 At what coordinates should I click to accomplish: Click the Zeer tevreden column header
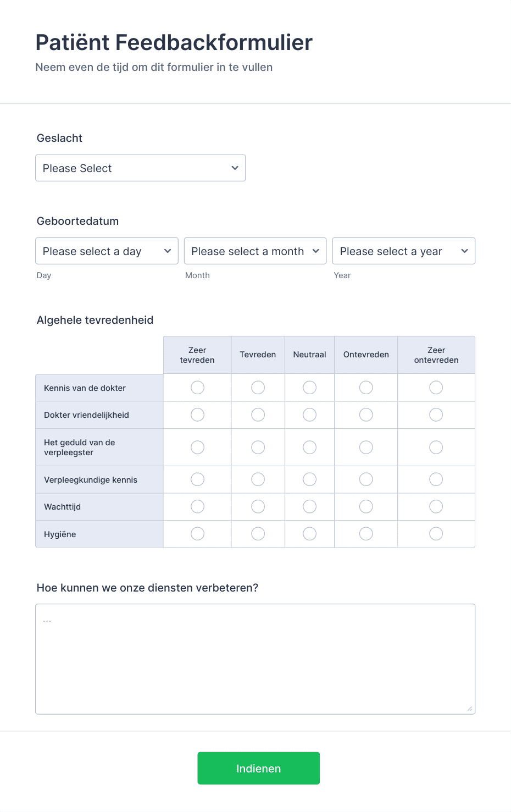click(197, 355)
